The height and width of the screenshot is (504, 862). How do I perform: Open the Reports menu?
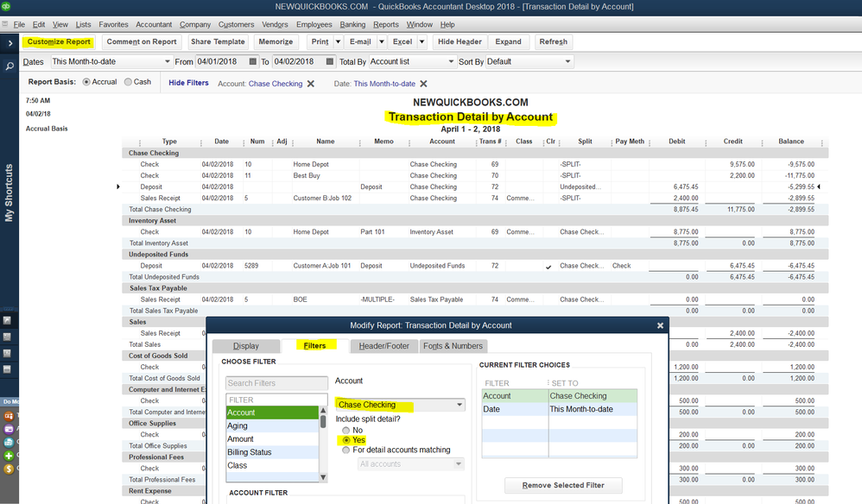pyautogui.click(x=385, y=24)
